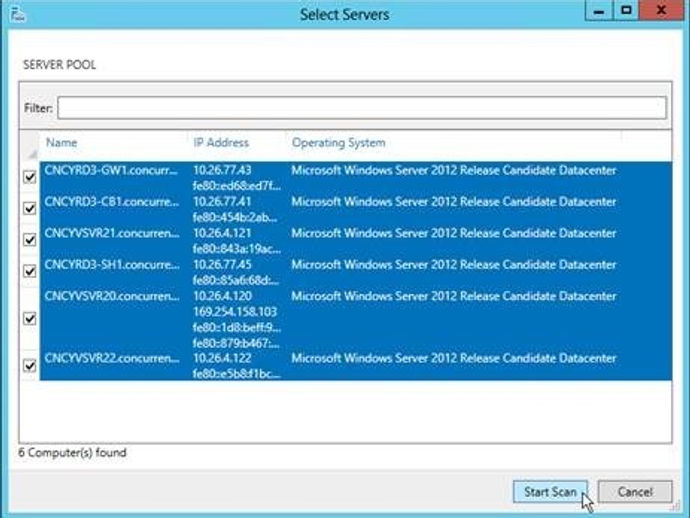Click the fe80::879:b467:... IPv6 address
The height and width of the screenshot is (518, 690).
tap(236, 343)
